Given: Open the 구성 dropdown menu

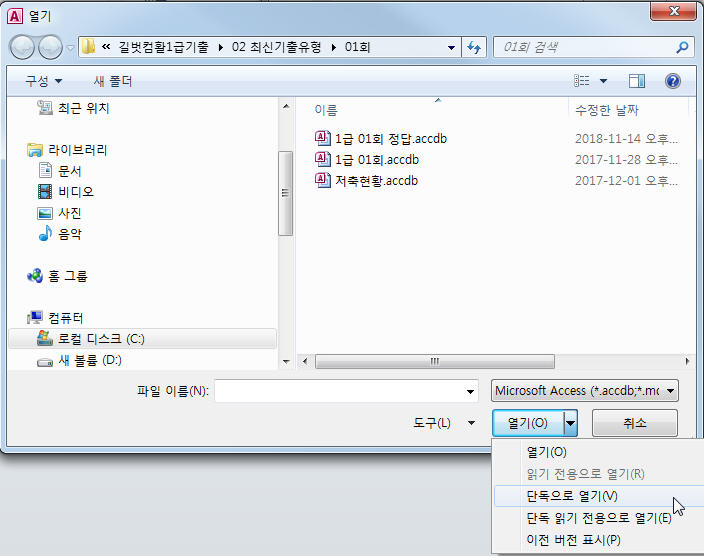Looking at the screenshot, I should [43, 81].
